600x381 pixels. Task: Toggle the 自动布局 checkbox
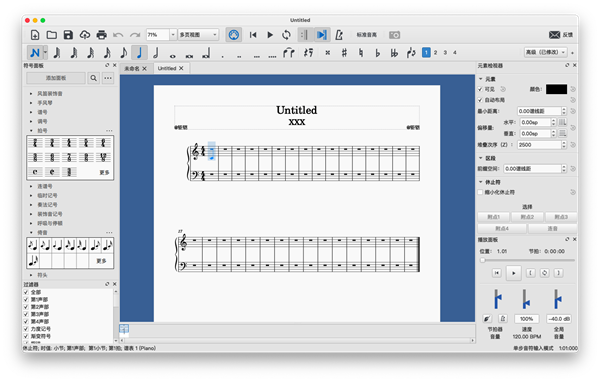click(x=480, y=100)
